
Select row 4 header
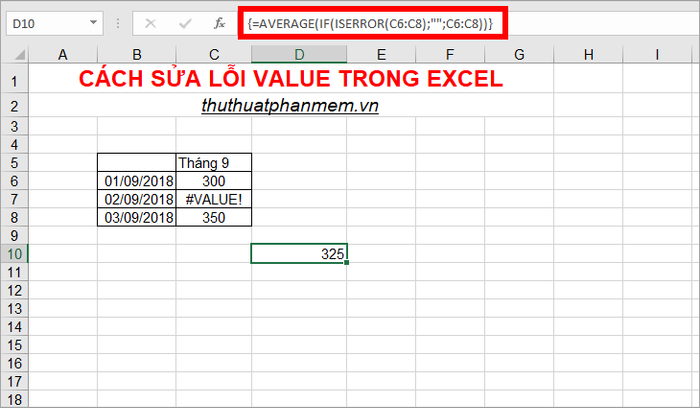[14, 145]
